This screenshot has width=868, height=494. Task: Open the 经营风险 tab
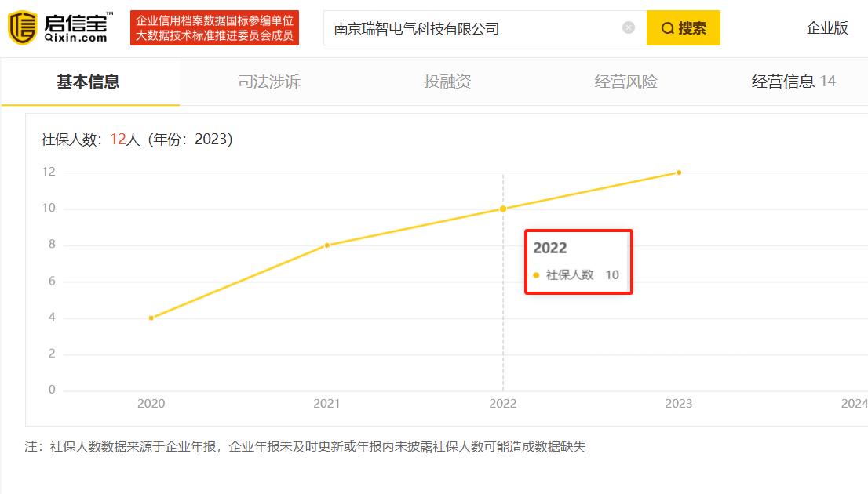click(624, 82)
